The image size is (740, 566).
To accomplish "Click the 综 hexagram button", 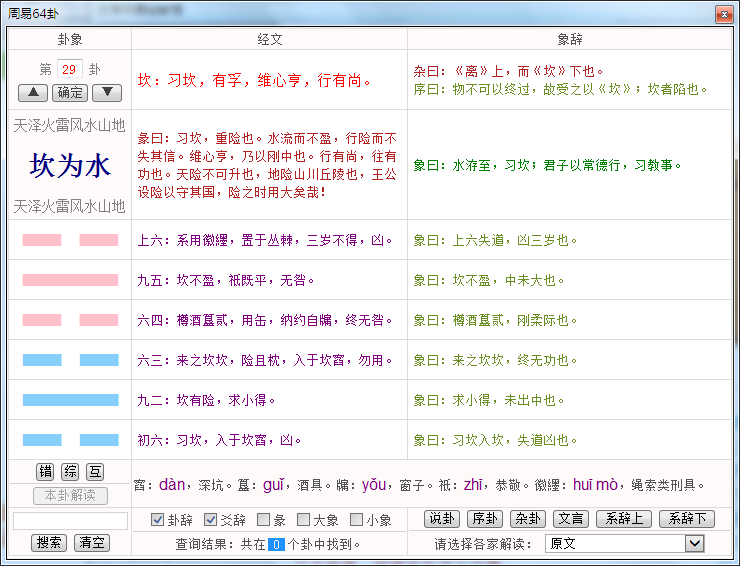I will (x=70, y=472).
